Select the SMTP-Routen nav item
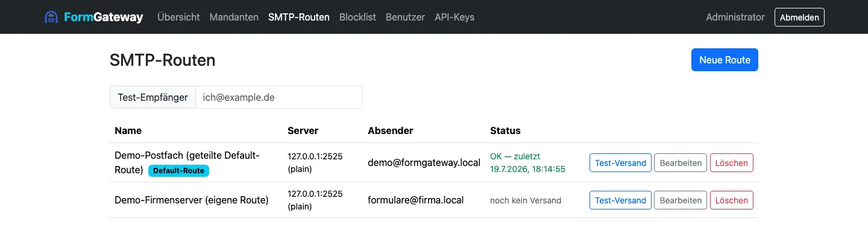 299,17
